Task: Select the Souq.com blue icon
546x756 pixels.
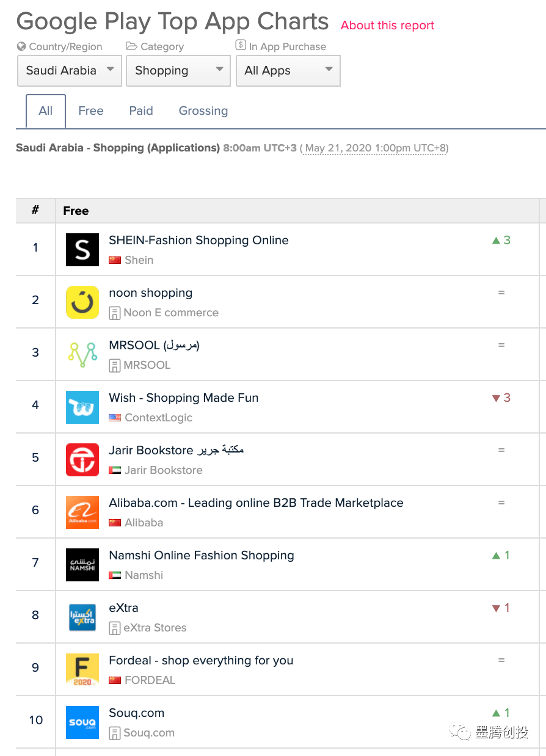Action: coord(82,722)
